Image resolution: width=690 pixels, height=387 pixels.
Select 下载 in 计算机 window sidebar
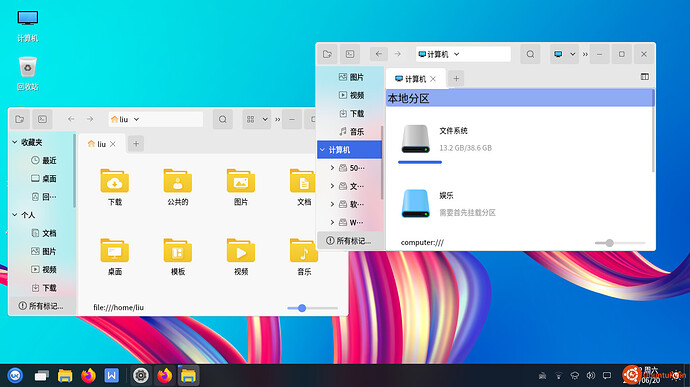tap(351, 114)
